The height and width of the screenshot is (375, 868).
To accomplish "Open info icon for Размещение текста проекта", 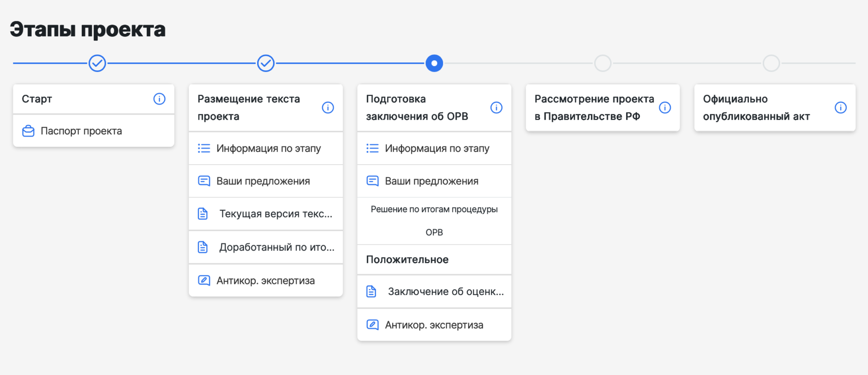I will click(328, 108).
